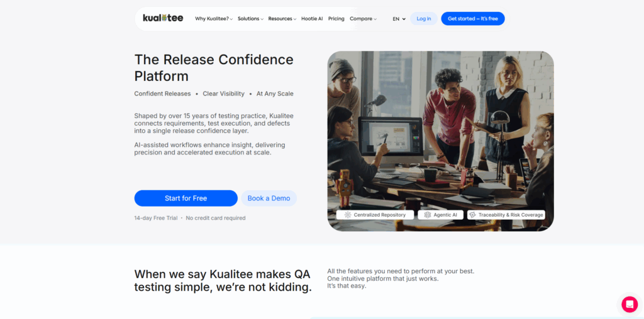The height and width of the screenshot is (319, 644).
Task: Click the Agentic AI badge icon
Action: tap(428, 215)
